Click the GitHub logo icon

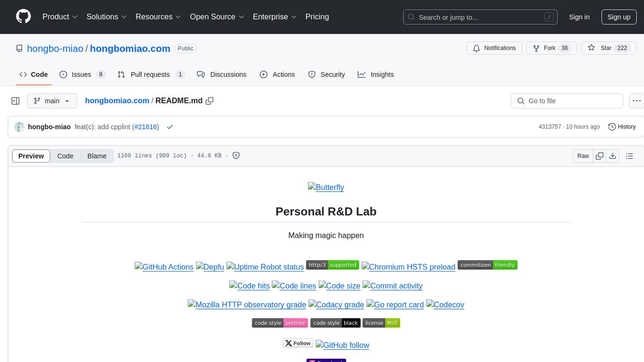(23, 17)
